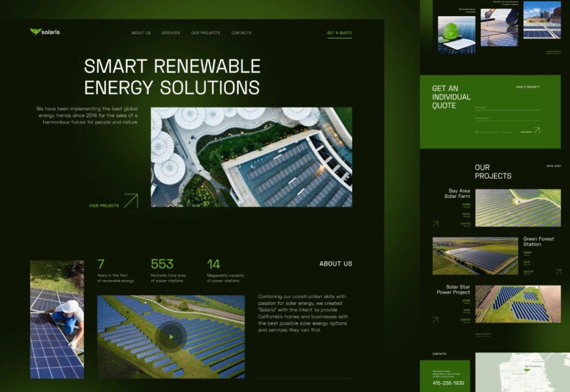The width and height of the screenshot is (570, 392).
Task: Click the Solar Star Power Project arrow icon
Action: pos(436,320)
